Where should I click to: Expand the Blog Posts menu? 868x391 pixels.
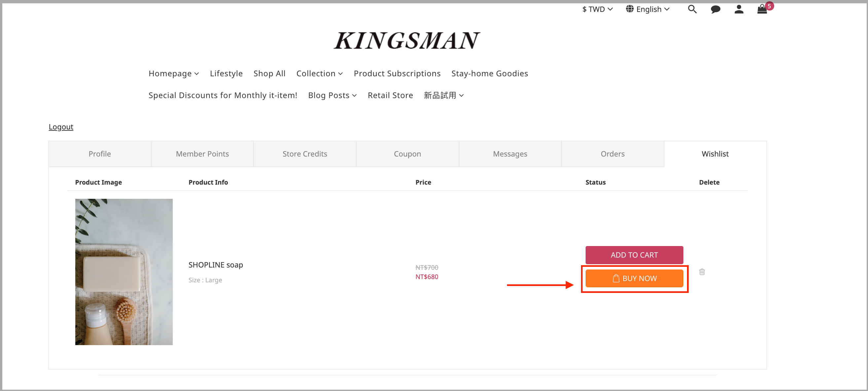(x=332, y=95)
